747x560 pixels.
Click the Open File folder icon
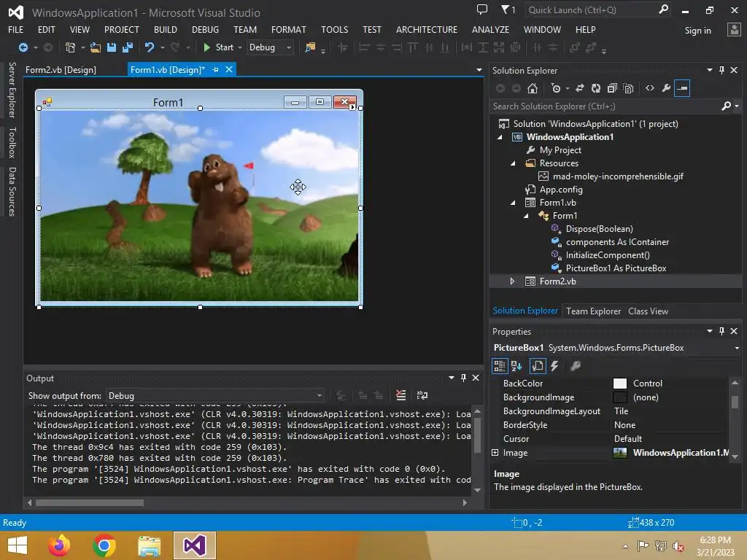96,47
